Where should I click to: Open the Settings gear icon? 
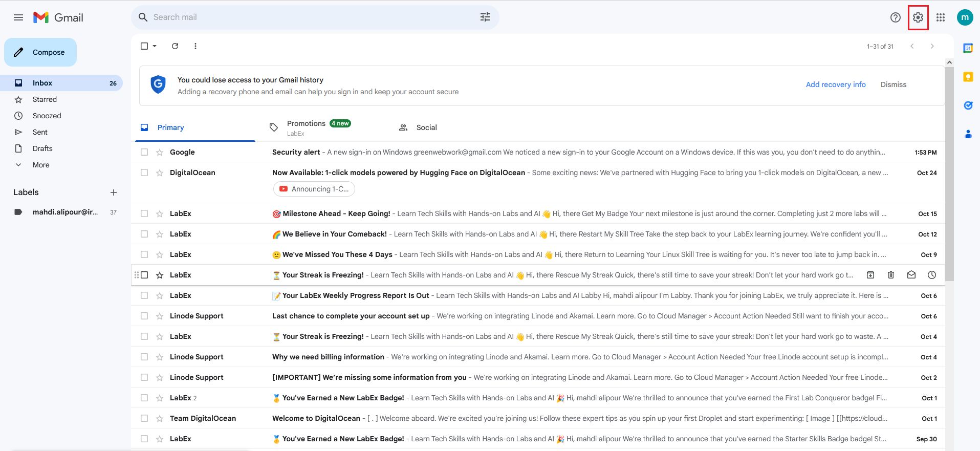(918, 17)
